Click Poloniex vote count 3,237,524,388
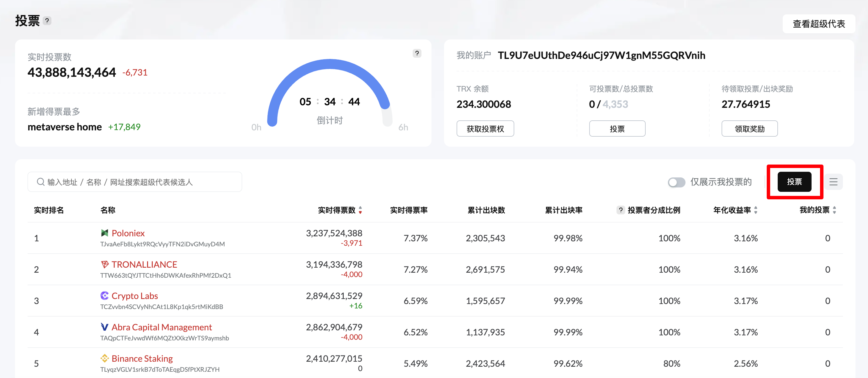This screenshot has width=868, height=378. tap(334, 233)
